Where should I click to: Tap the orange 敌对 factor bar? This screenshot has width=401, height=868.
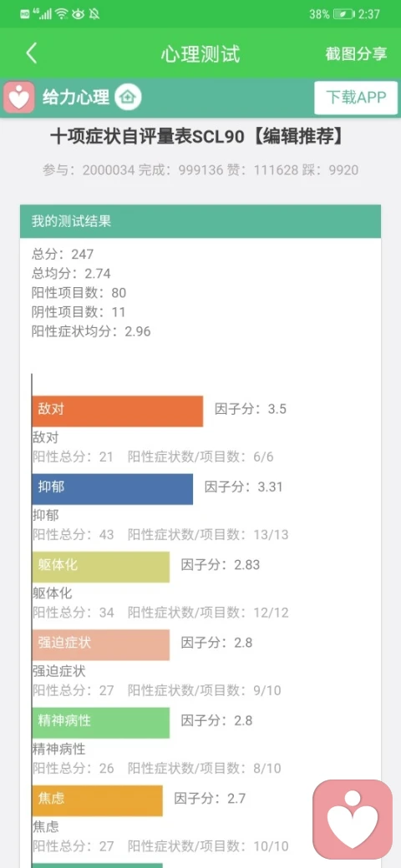click(118, 411)
